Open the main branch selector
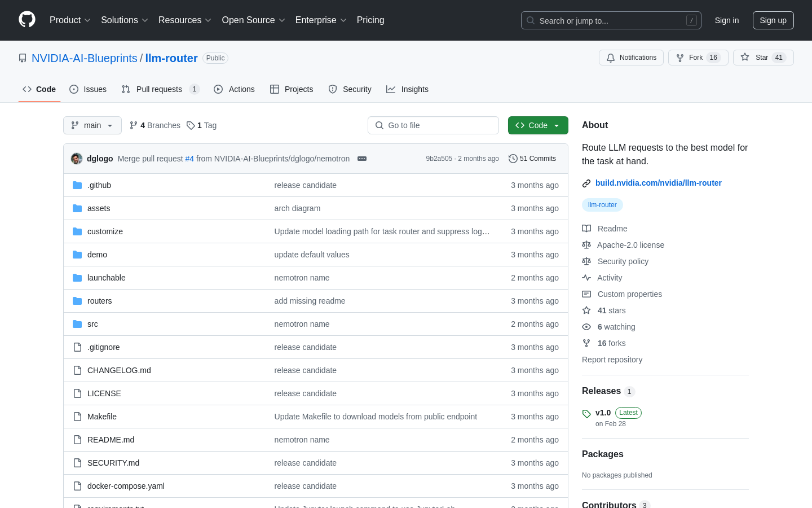The width and height of the screenshot is (812, 508). click(x=92, y=125)
